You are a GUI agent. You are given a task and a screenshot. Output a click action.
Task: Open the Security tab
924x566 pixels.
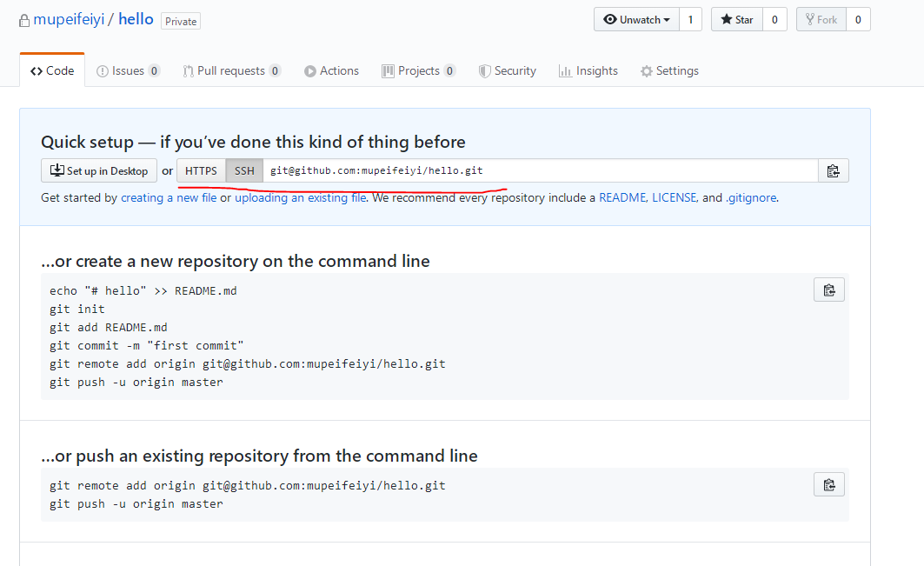(508, 70)
